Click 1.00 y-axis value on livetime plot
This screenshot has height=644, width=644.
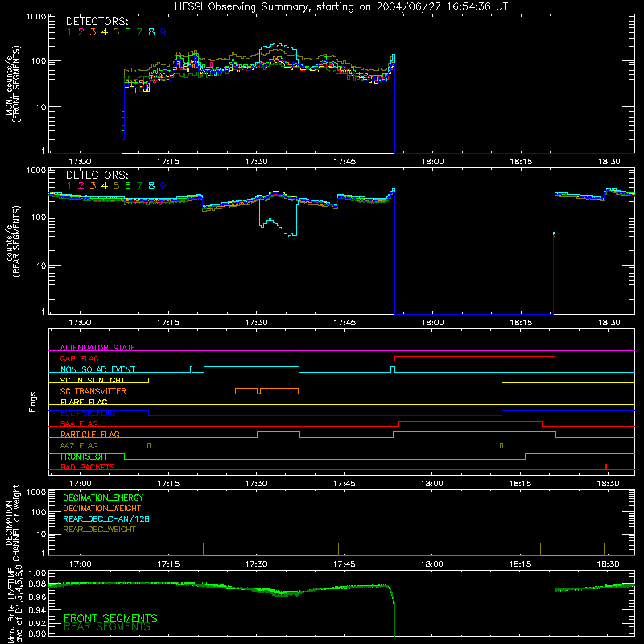[x=37, y=573]
